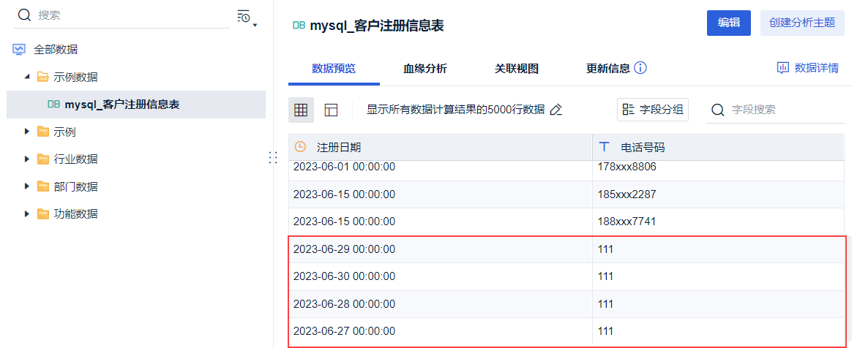The width and height of the screenshot is (868, 348).
Task: Click the drag handle dots on panel divider
Action: coord(273,157)
